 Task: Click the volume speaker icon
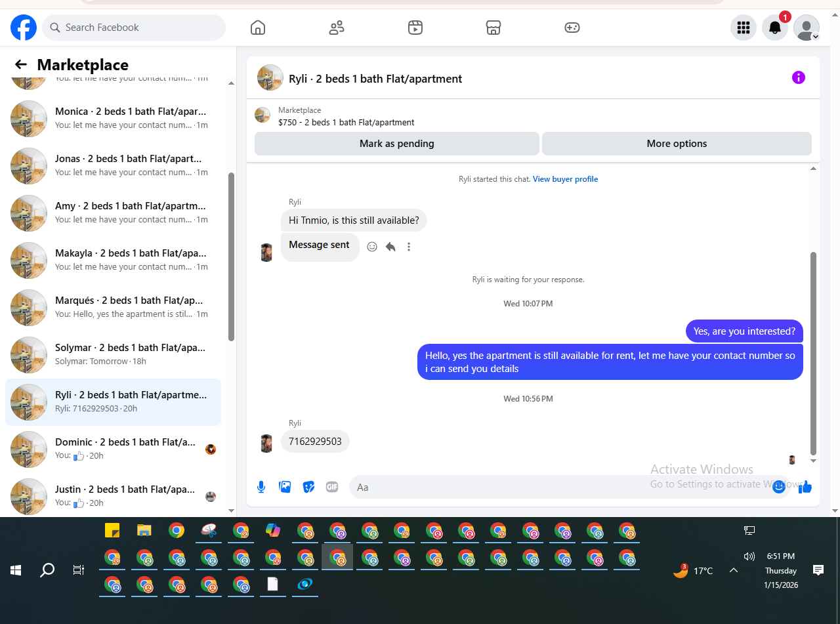749,556
